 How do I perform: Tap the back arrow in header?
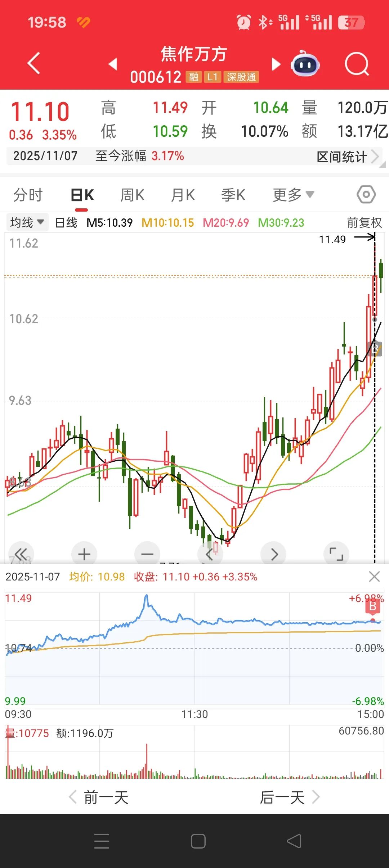[33, 63]
